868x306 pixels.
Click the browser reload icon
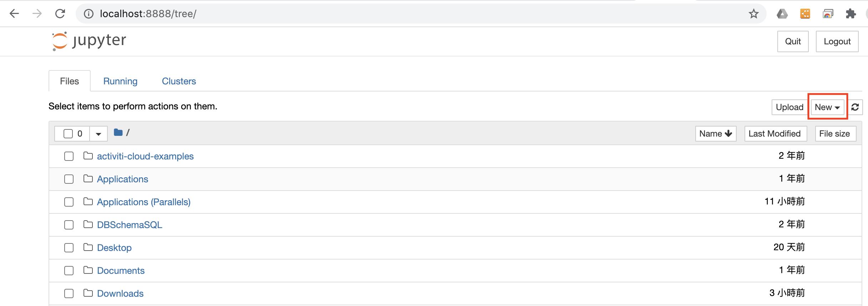(60, 14)
